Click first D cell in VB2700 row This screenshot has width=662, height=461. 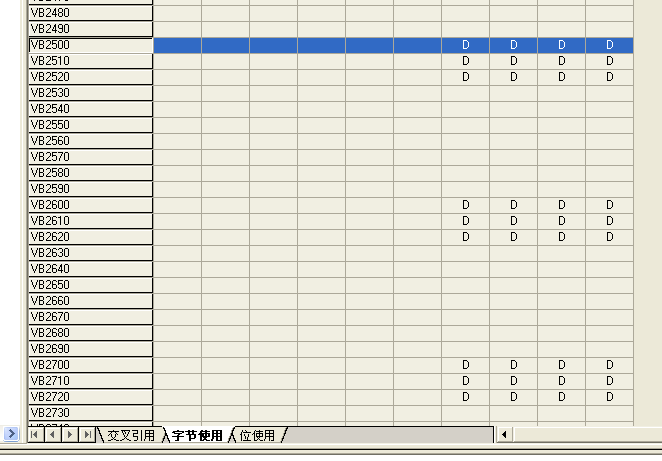pos(466,365)
